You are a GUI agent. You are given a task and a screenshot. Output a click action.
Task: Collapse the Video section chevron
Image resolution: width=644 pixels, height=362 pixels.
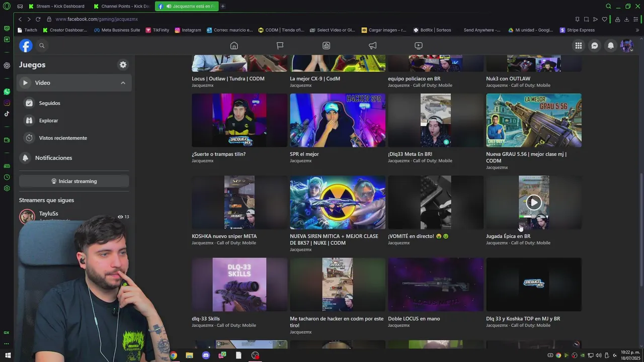point(123,83)
